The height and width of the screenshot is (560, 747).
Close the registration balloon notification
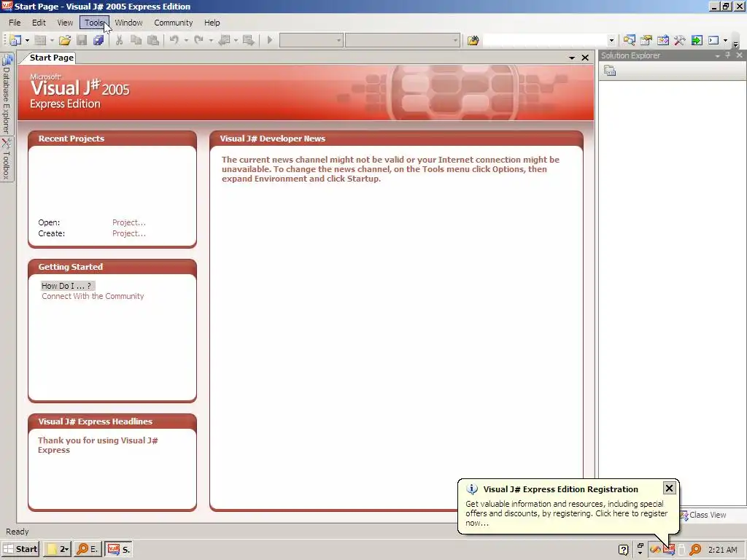669,488
